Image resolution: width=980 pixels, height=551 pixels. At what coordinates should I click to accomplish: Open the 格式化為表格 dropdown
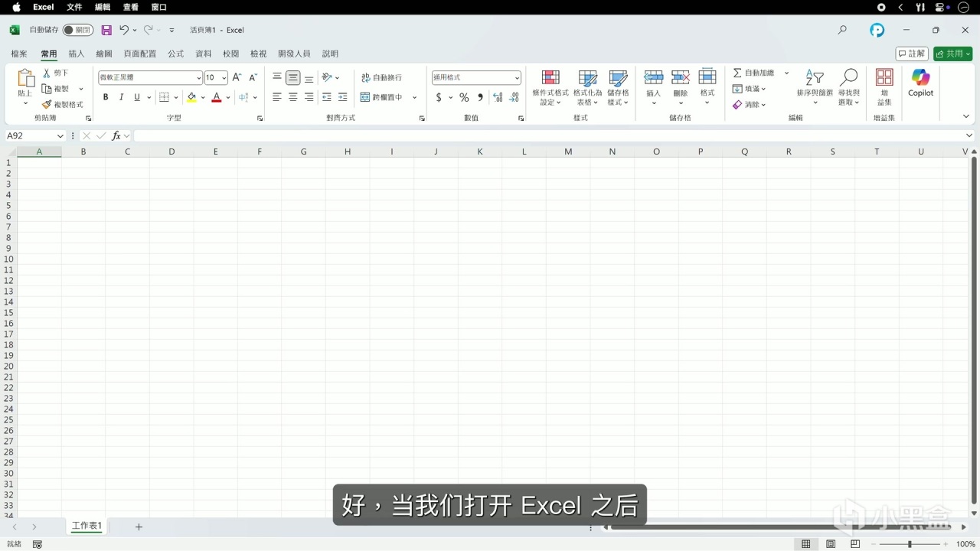coord(588,87)
